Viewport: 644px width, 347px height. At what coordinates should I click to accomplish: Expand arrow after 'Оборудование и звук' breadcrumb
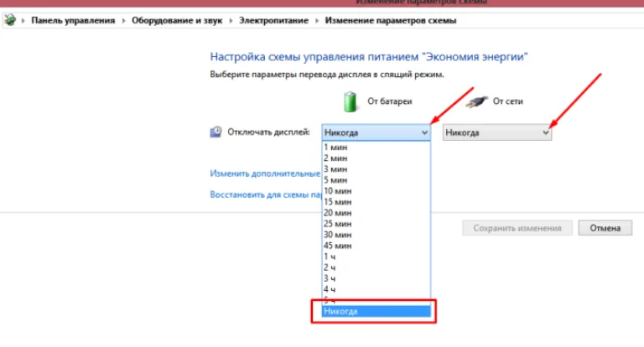(x=231, y=20)
